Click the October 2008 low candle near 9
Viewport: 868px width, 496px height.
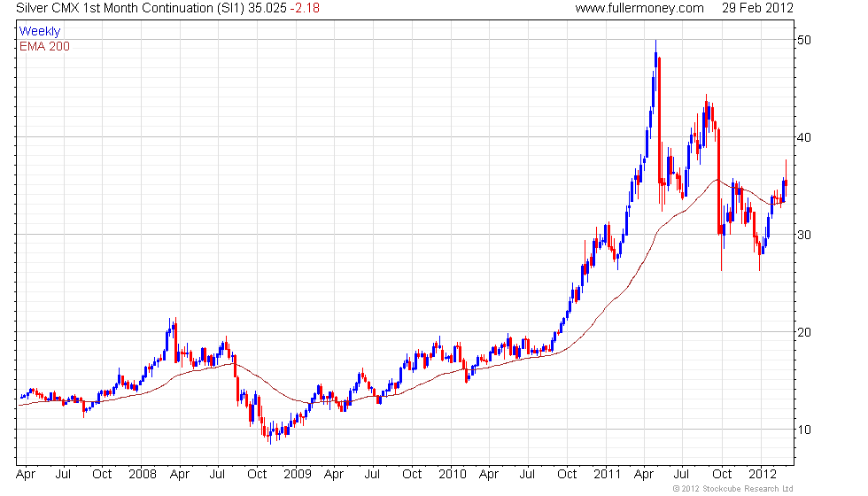pyautogui.click(x=271, y=432)
